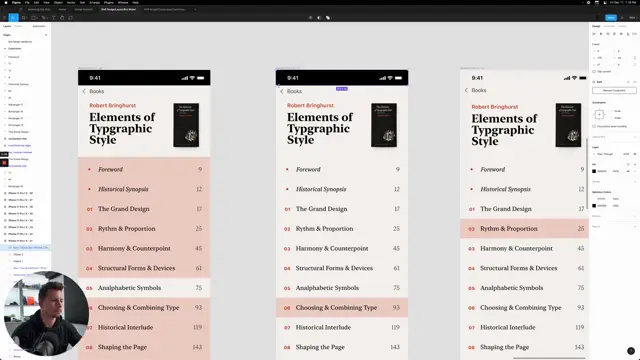Screen dimensions: 640x360
Task: Open the page name dropdown in left panel
Action: [x=40, y=26]
